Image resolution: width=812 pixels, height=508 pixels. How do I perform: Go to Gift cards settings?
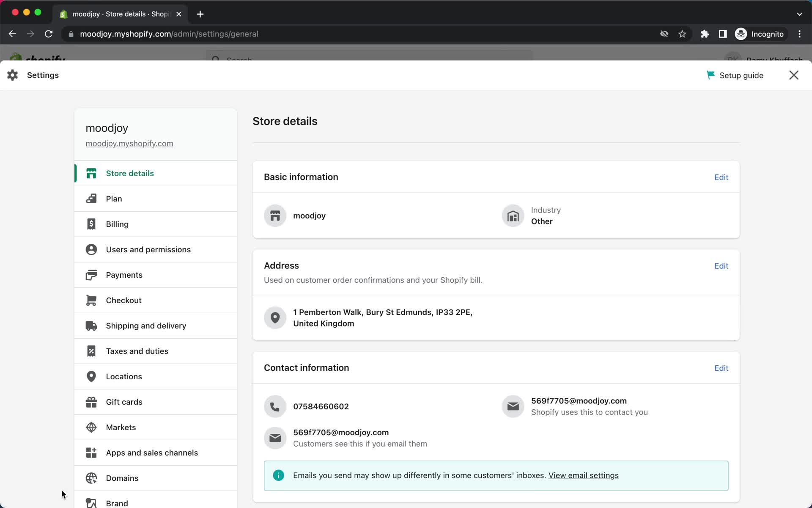(156, 402)
